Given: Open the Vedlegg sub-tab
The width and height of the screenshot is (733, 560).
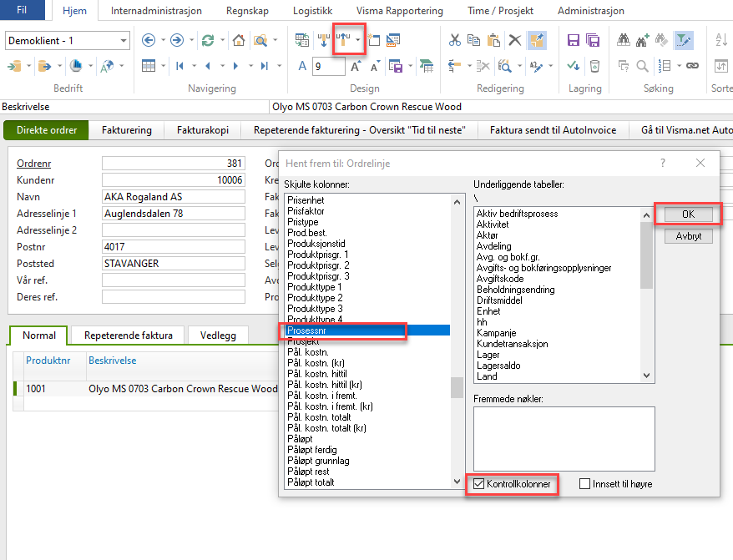Looking at the screenshot, I should [218, 335].
